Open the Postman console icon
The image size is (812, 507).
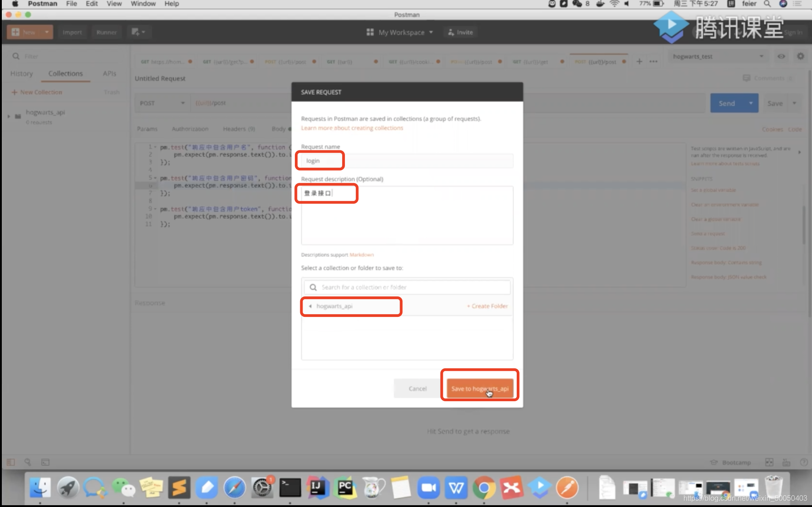click(46, 462)
